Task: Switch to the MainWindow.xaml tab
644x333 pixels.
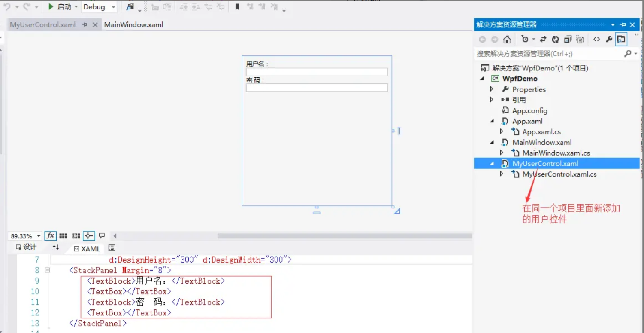Action: tap(133, 24)
